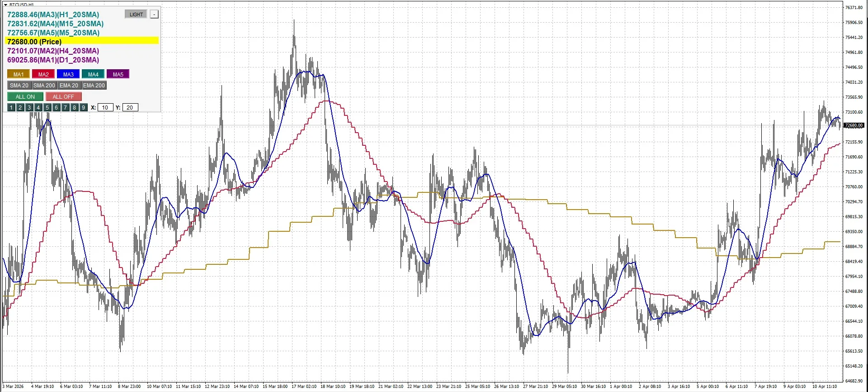This screenshot has width=868, height=392.
Task: Click the 72756.67(MA5)(M5_20SMA) readout
Action: point(53,33)
